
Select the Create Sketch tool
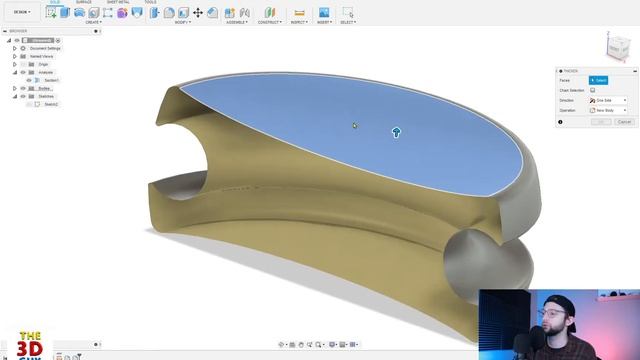(51, 13)
